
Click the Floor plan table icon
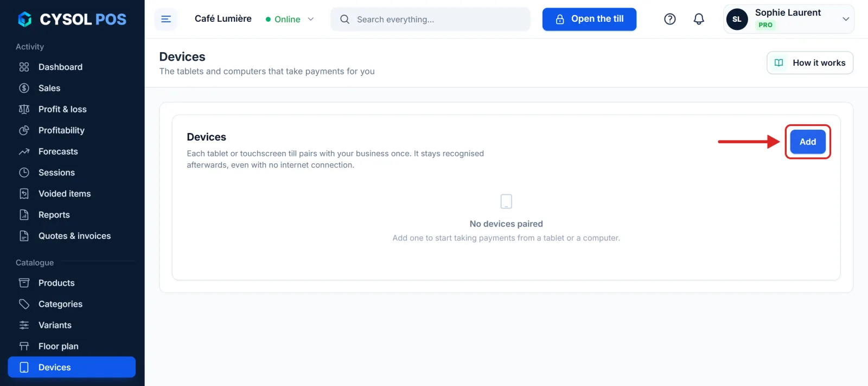pos(24,346)
